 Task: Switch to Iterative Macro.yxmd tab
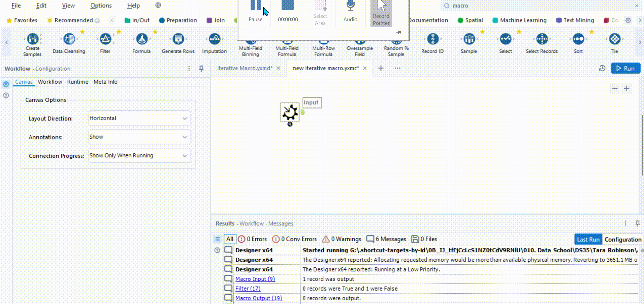[x=245, y=68]
